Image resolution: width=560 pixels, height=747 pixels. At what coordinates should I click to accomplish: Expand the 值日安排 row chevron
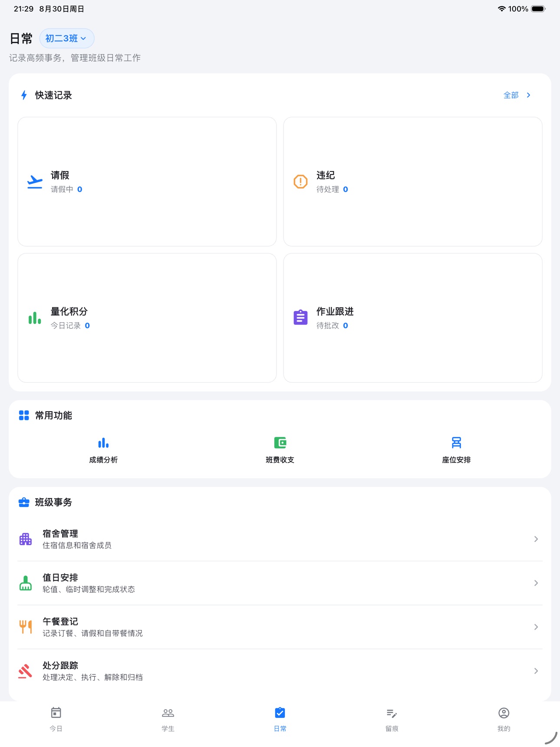coord(536,583)
